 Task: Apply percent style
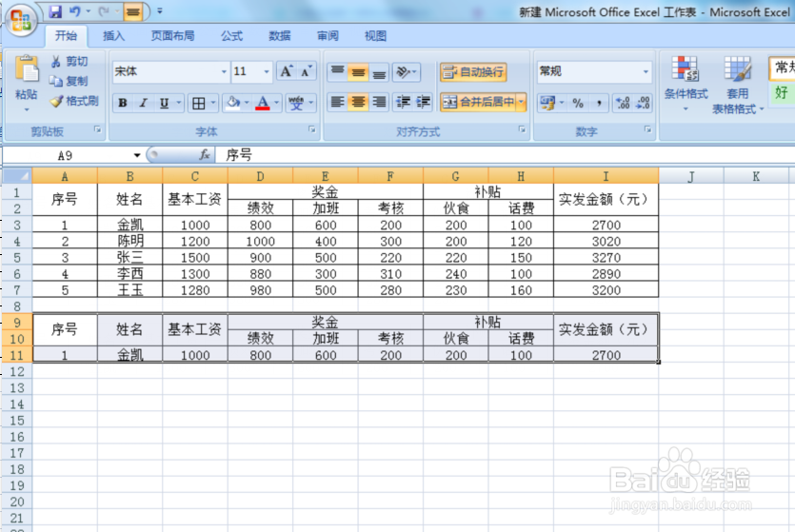pos(578,104)
